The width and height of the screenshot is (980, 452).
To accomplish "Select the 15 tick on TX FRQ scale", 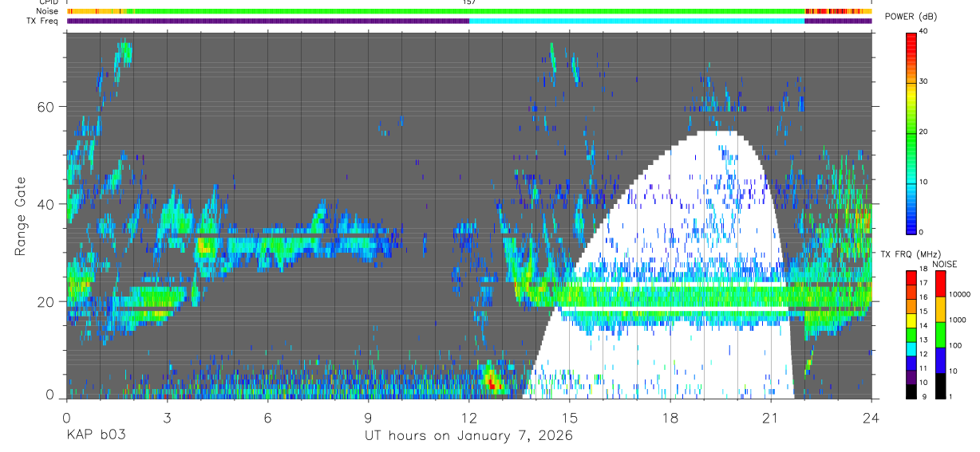I will click(x=923, y=312).
